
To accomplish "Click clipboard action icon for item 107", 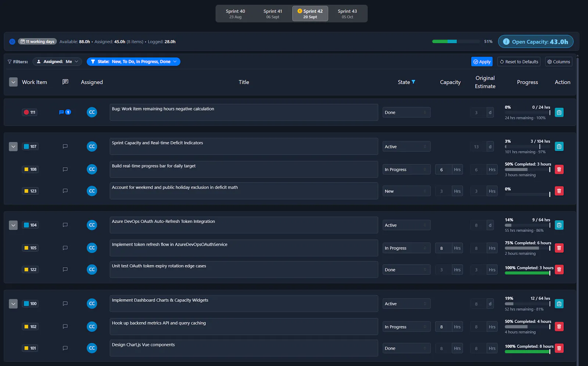I will tap(559, 147).
